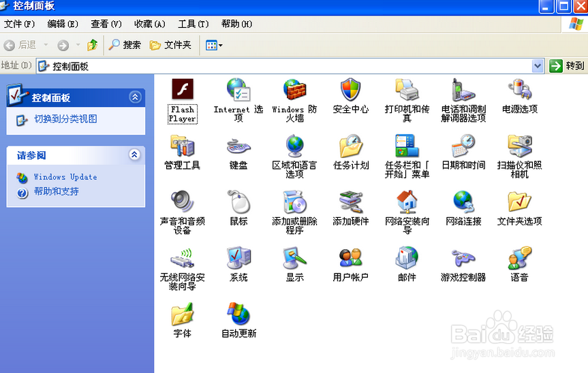Image resolution: width=588 pixels, height=373 pixels.
Task: Open 语音 speech icon
Action: pos(520,258)
